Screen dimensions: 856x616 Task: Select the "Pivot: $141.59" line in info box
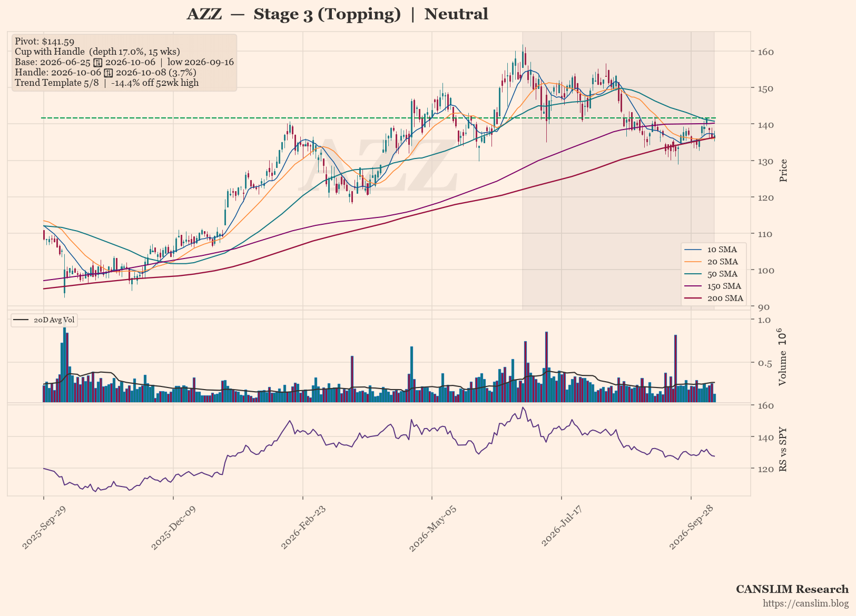[x=45, y=42]
